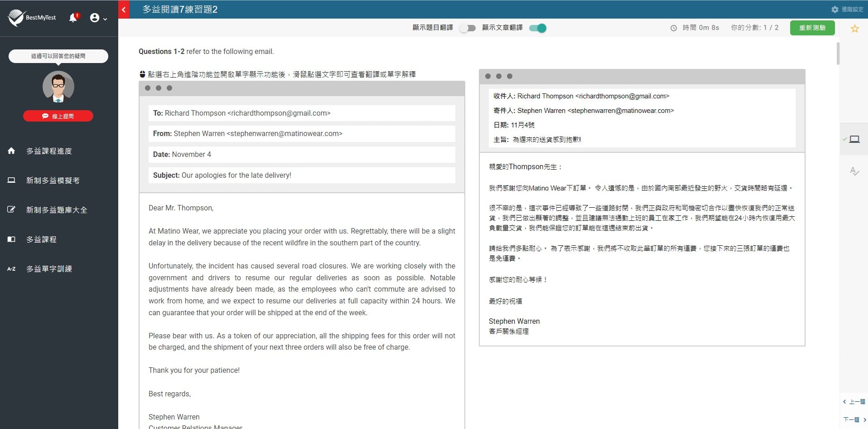Go to 上一題 previous question
868x429 pixels.
click(x=854, y=401)
